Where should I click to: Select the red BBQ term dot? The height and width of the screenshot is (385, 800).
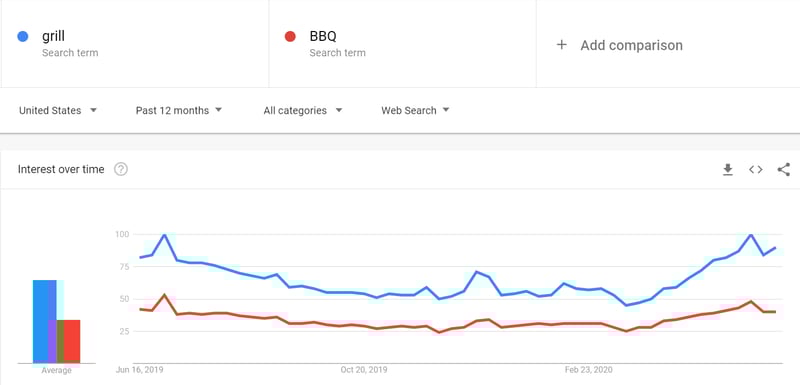click(290, 37)
